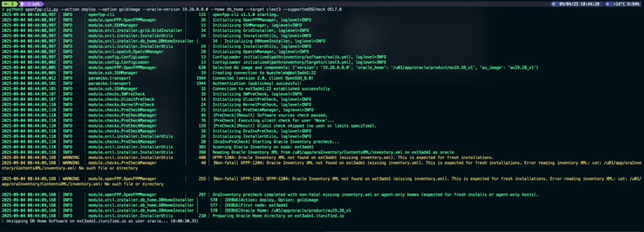Click ConfigLoader message with swlib.yml path

(x=299, y=57)
